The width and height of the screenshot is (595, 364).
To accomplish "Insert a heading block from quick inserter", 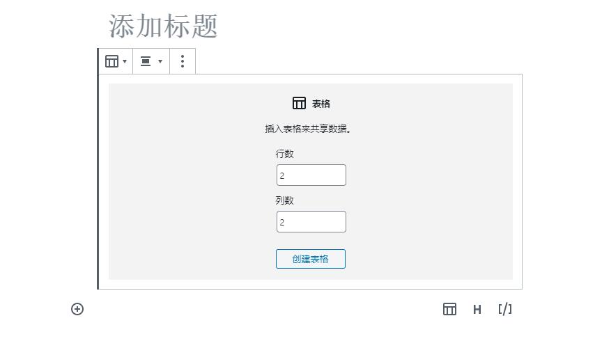I will click(477, 310).
